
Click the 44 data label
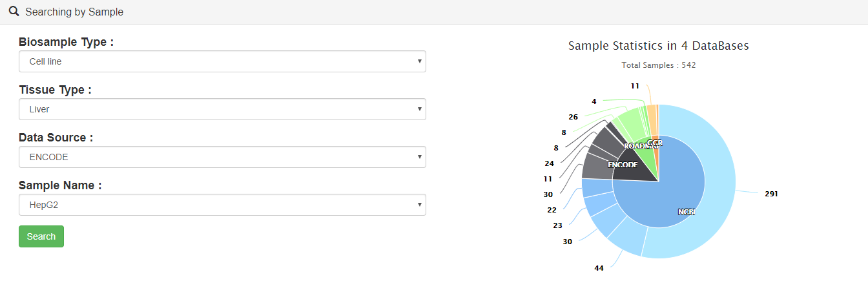click(x=599, y=268)
